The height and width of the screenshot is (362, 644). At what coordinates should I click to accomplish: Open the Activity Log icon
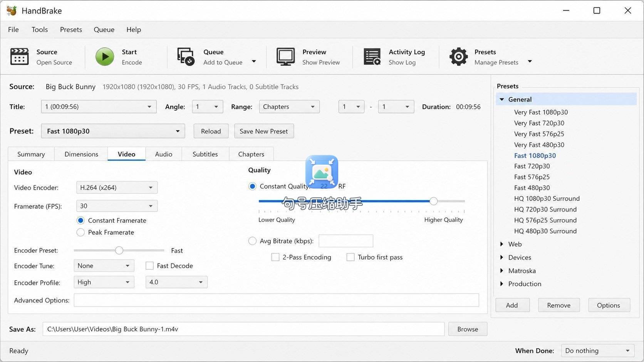click(x=372, y=57)
